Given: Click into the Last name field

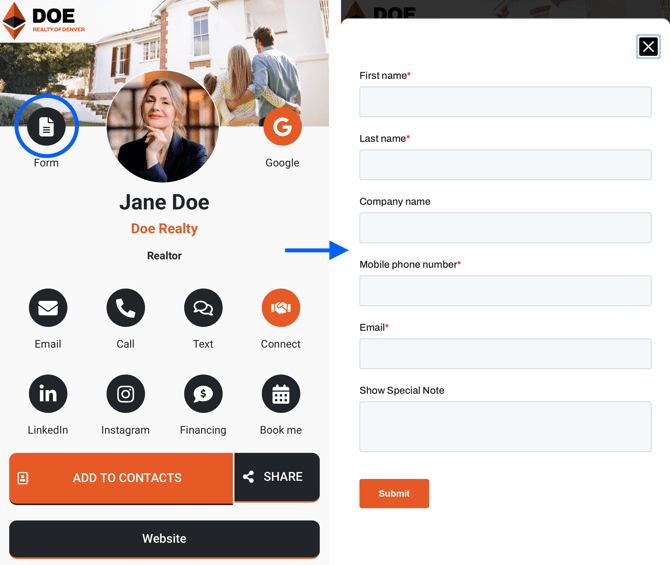Looking at the screenshot, I should click(x=505, y=165).
